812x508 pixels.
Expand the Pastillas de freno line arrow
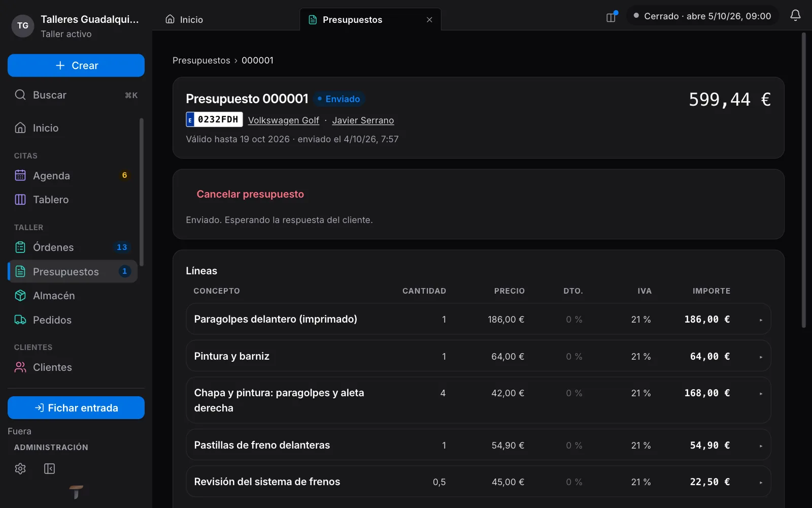pos(761,446)
